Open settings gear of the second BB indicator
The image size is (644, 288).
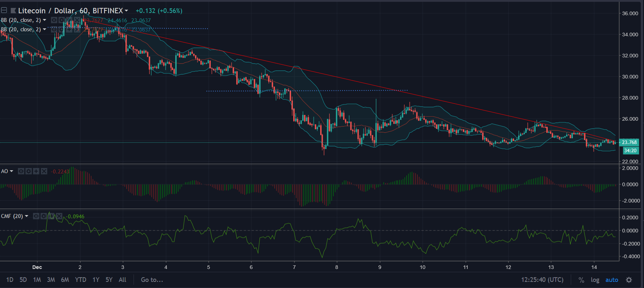click(x=61, y=29)
